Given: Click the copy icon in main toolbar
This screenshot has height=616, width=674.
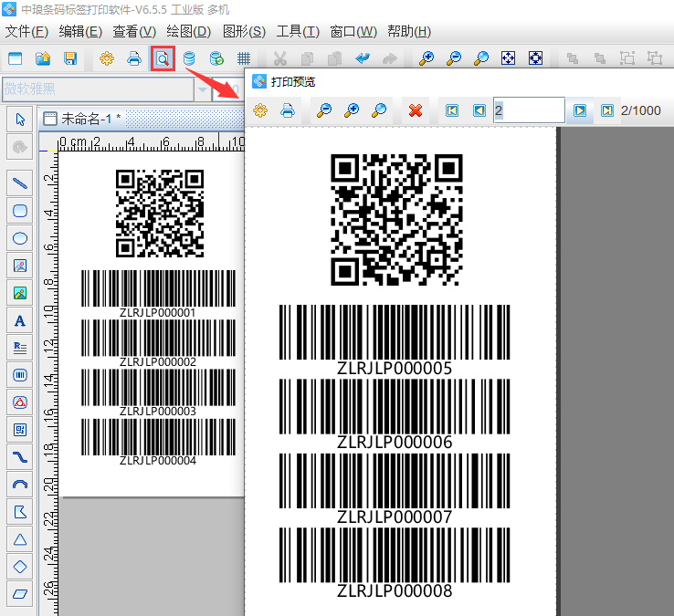Looking at the screenshot, I should tap(308, 58).
